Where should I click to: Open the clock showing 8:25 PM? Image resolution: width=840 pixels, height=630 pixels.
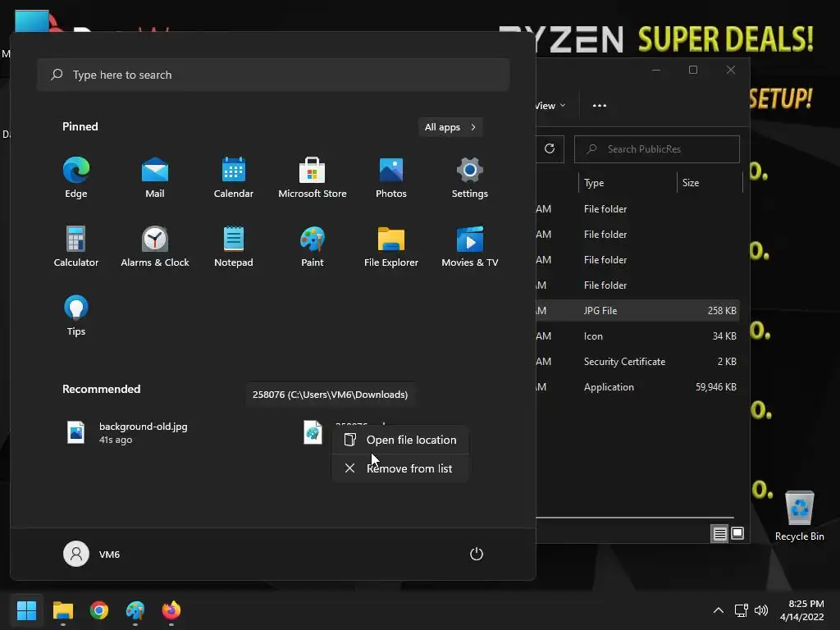tap(802, 610)
